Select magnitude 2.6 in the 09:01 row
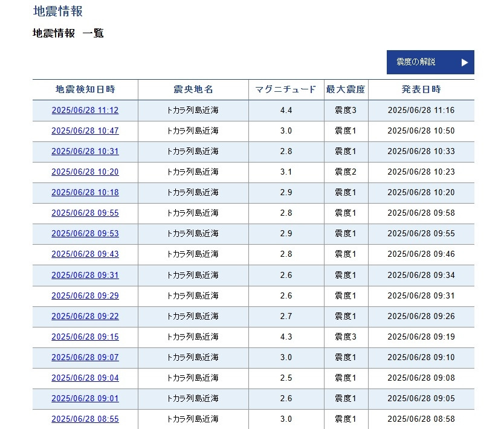The height and width of the screenshot is (429, 504). (286, 398)
